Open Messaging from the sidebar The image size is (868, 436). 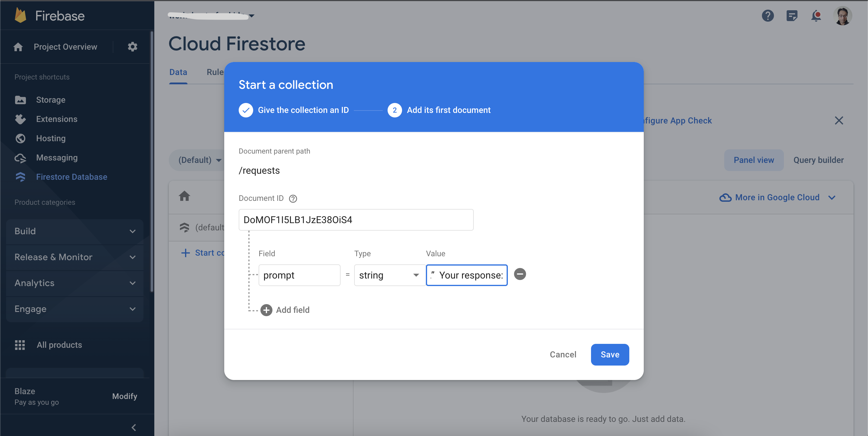click(x=57, y=158)
